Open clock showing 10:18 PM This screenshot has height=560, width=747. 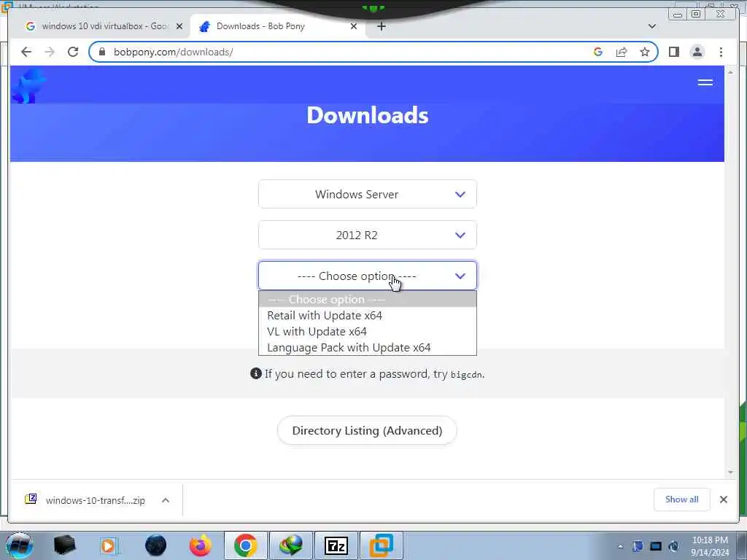pyautogui.click(x=710, y=546)
